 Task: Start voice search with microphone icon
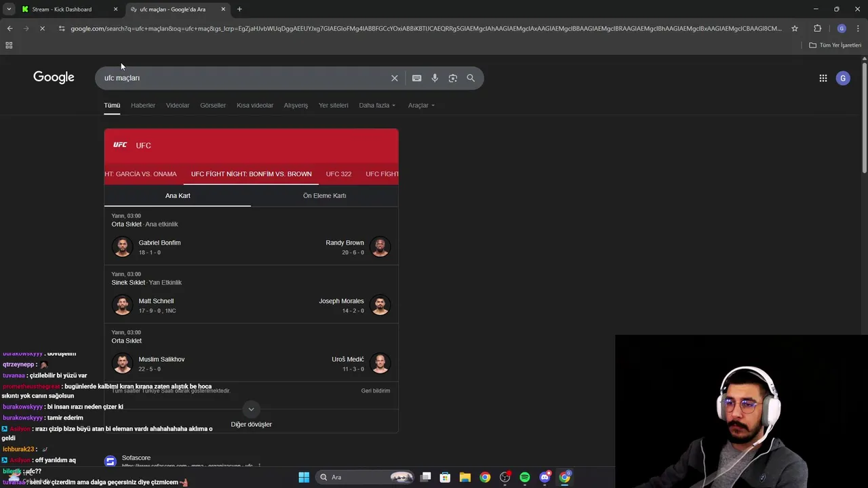pos(435,78)
